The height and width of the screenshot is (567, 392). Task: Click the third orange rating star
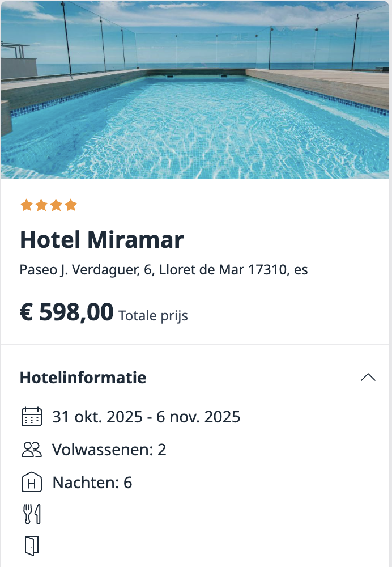[56, 205]
